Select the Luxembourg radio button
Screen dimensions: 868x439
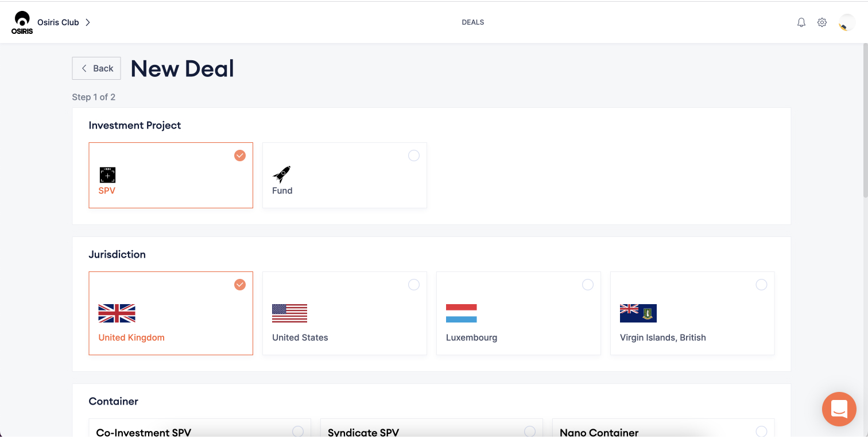click(587, 285)
